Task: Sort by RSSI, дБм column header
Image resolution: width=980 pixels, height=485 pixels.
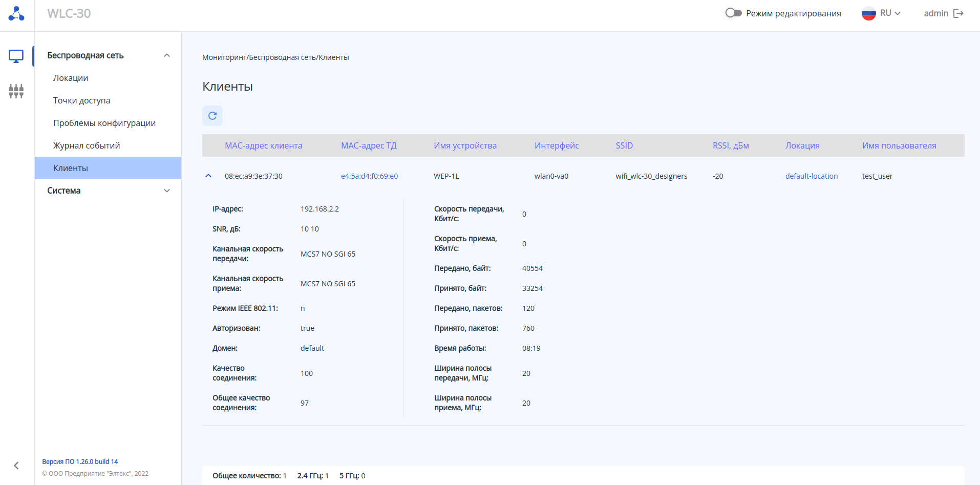Action: 731,145
